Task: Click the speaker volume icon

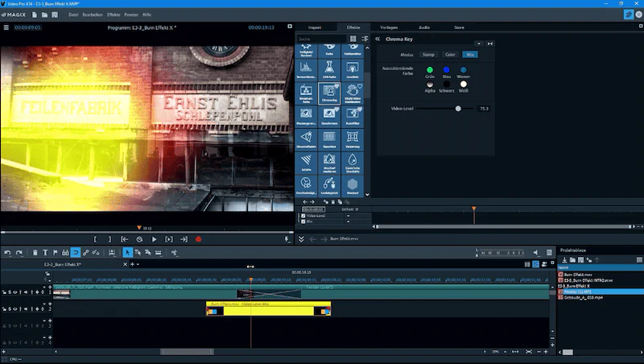Action: pyautogui.click(x=535, y=252)
